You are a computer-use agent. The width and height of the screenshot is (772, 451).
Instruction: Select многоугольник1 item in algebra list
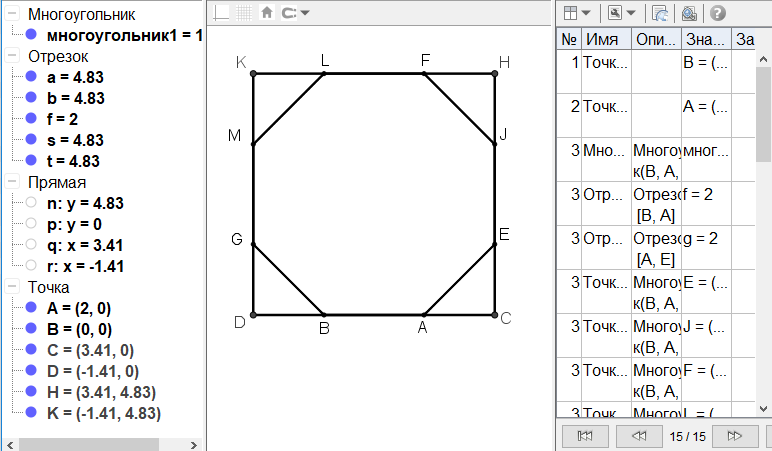coord(124,35)
